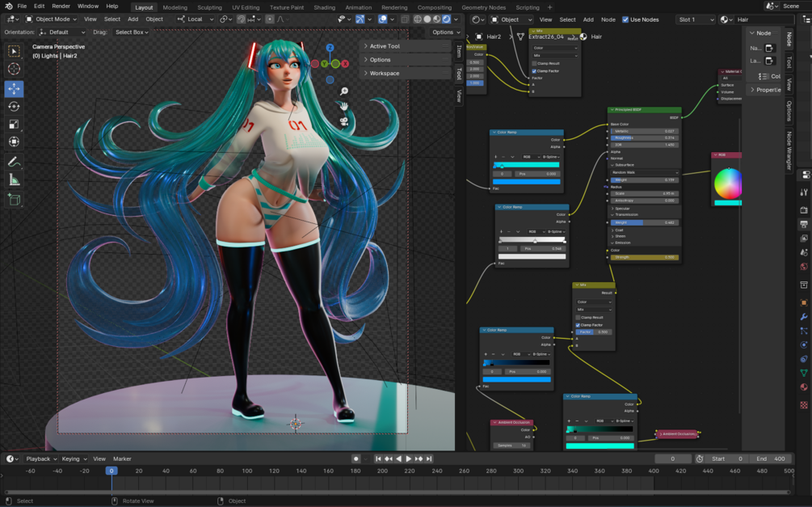Toggle Clamp Result in top Mix node
The width and height of the screenshot is (812, 507).
point(534,63)
